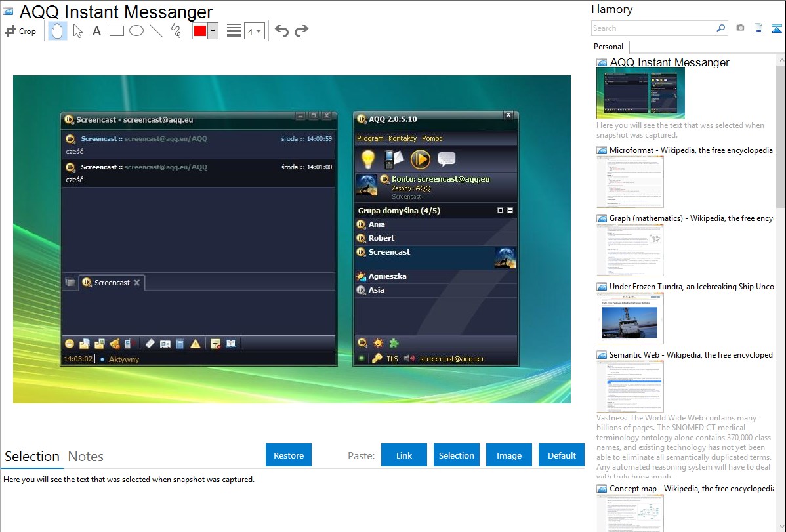Screen dimensions: 786x532
Task: Select contact Asia
Action: point(436,290)
